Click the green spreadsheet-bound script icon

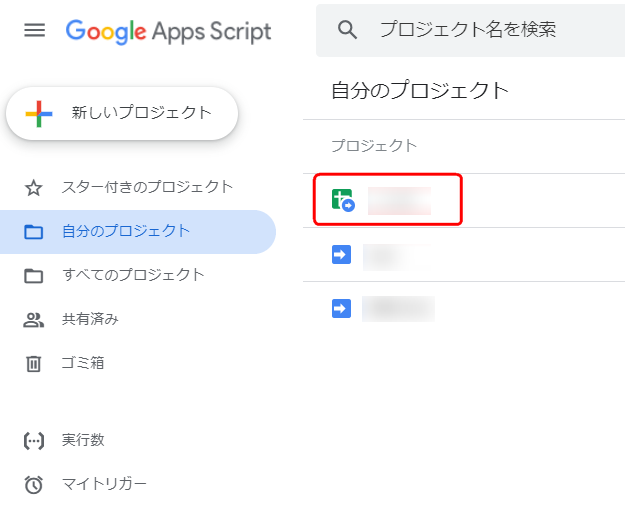pyautogui.click(x=343, y=200)
